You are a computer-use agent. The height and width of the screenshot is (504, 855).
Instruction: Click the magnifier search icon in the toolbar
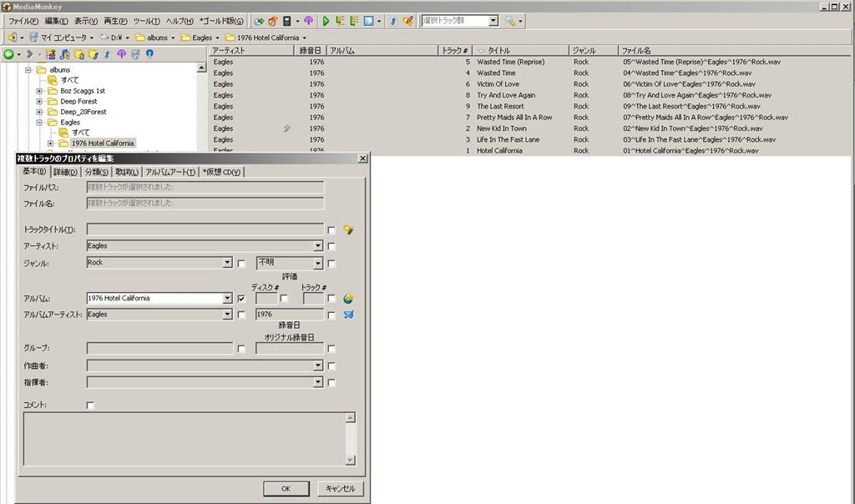511,21
